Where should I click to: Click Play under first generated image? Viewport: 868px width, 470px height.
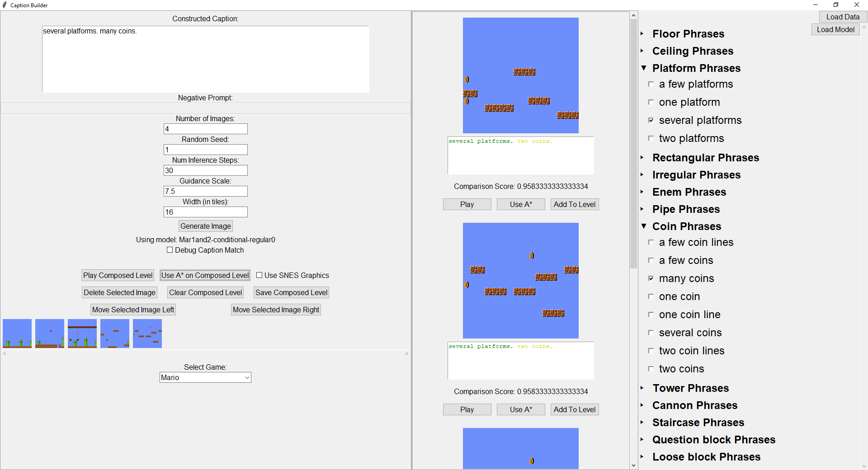coord(467,204)
